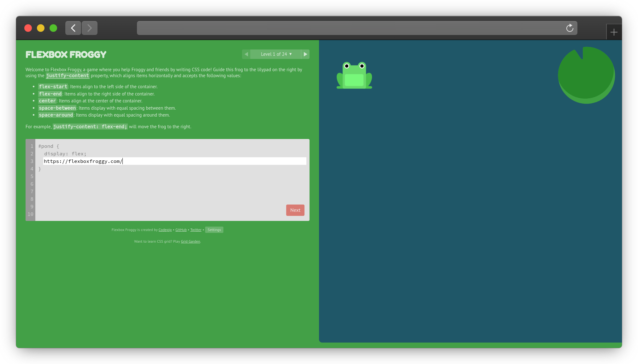Go forward with the browser forward arrow
The height and width of the screenshot is (364, 638).
coord(90,28)
